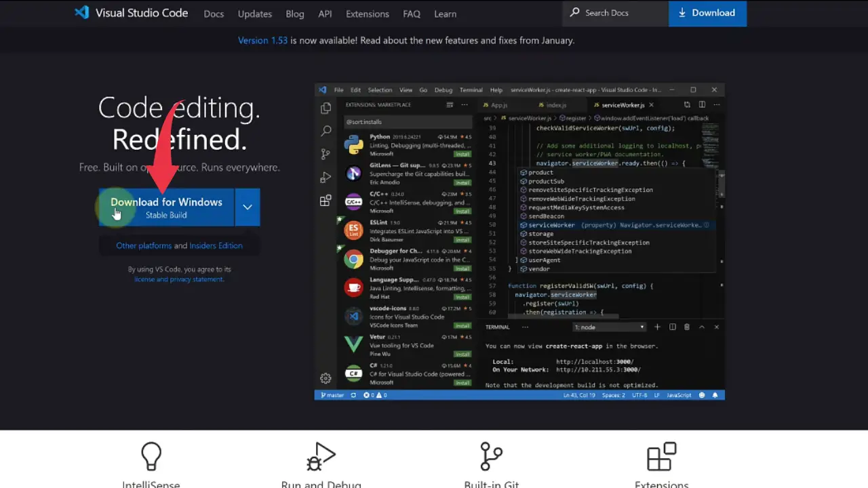Click 'Ln 43, Col 19' in the status bar
This screenshot has height=488, width=868.
578,395
